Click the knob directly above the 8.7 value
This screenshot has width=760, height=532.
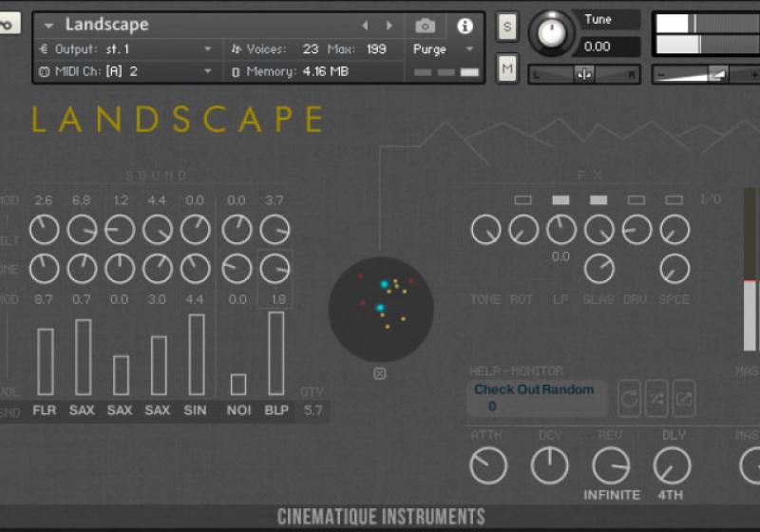coord(44,269)
